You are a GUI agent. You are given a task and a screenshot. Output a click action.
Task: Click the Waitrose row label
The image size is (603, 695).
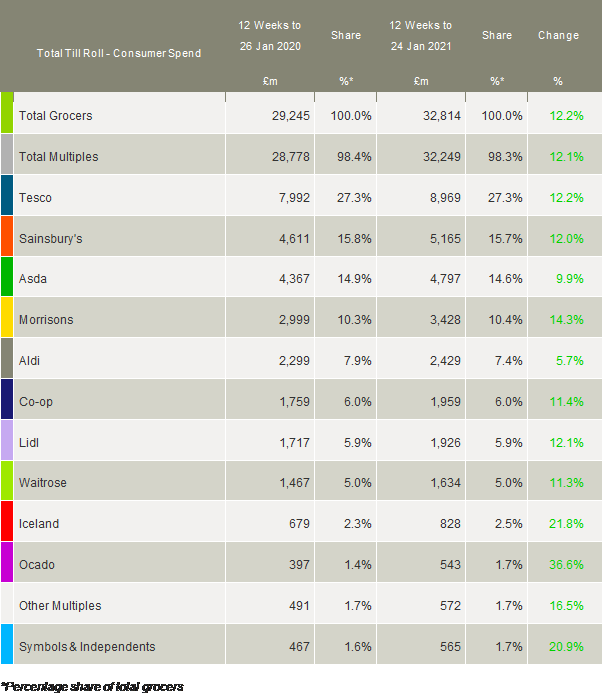pyautogui.click(x=43, y=483)
